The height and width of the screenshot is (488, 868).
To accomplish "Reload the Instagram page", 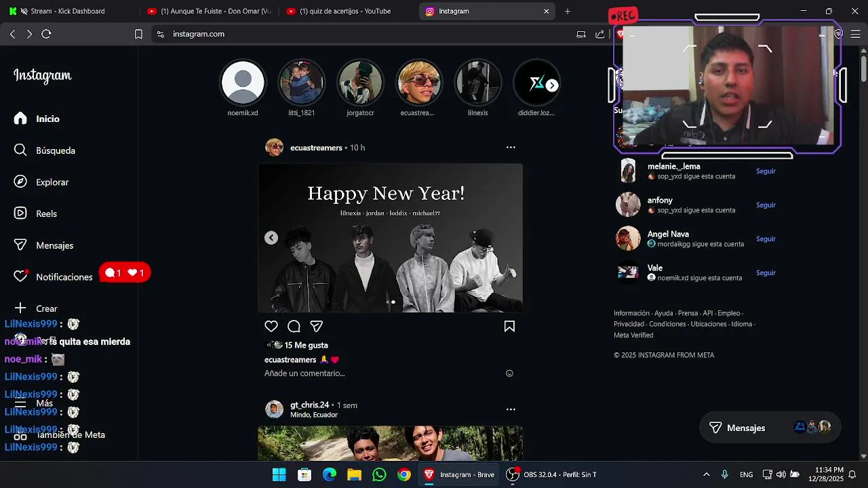I will [x=46, y=34].
